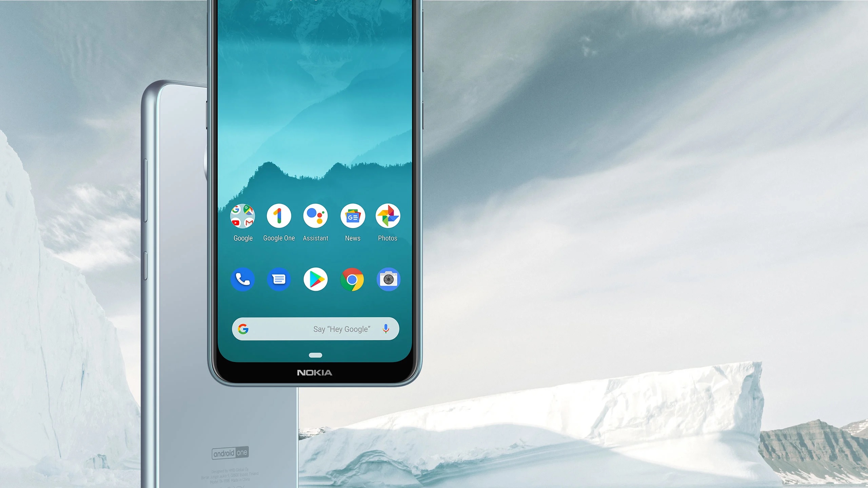Open the Camera app
The image size is (868, 488).
coord(388,279)
